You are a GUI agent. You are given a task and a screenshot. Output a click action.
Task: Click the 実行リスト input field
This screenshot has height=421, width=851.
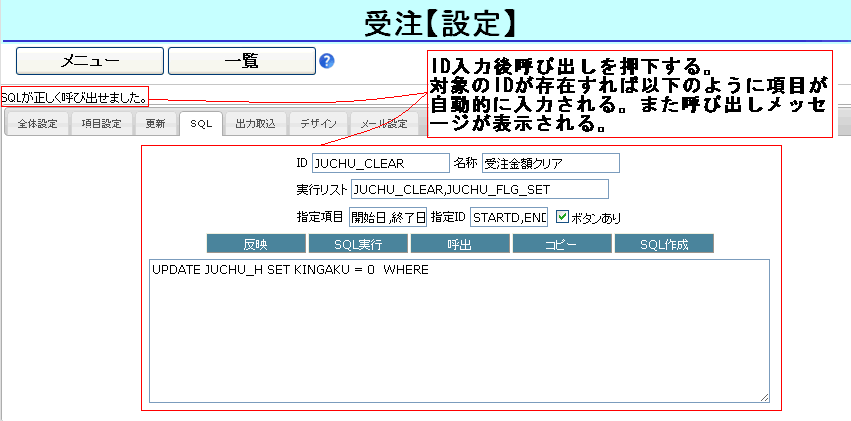pyautogui.click(x=479, y=189)
